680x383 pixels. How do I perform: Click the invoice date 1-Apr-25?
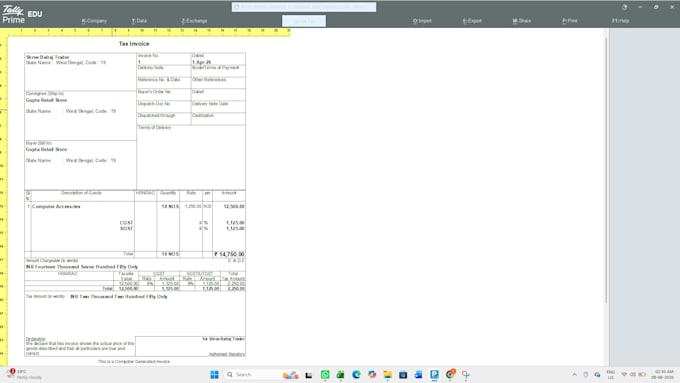pos(202,62)
